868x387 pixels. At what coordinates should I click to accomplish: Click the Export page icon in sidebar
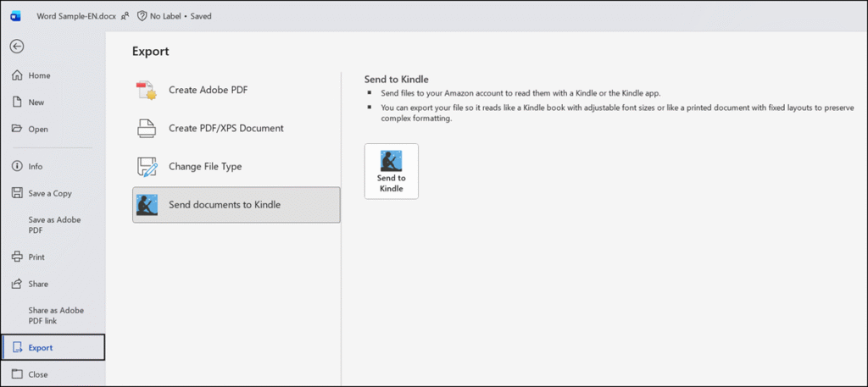click(x=17, y=348)
